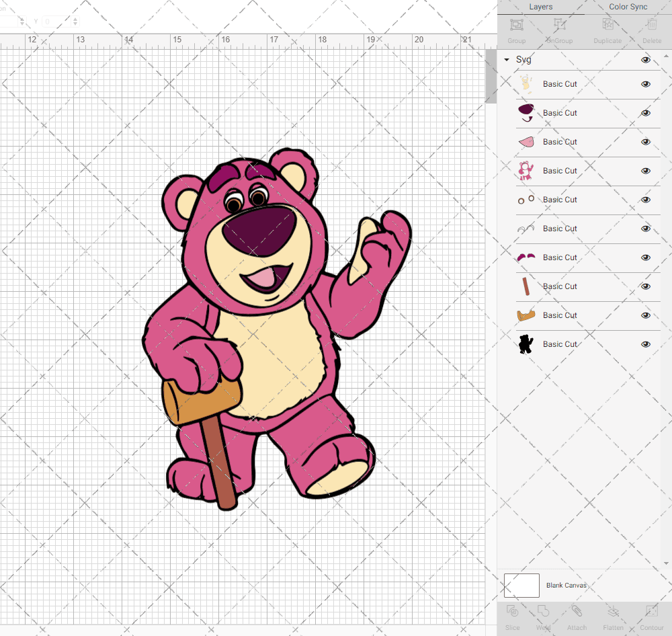Viewport: 672px width, 636px height.
Task: Select the pink tongue layer thumbnail
Action: (526, 142)
